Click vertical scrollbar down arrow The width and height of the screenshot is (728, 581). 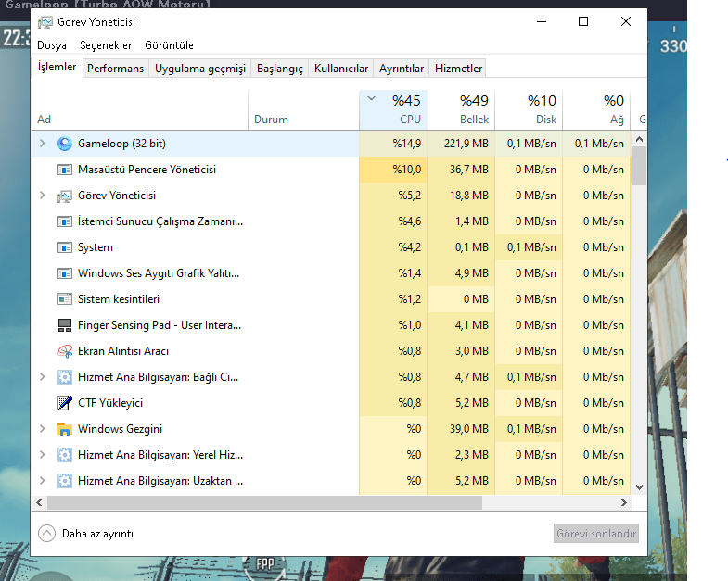click(639, 487)
